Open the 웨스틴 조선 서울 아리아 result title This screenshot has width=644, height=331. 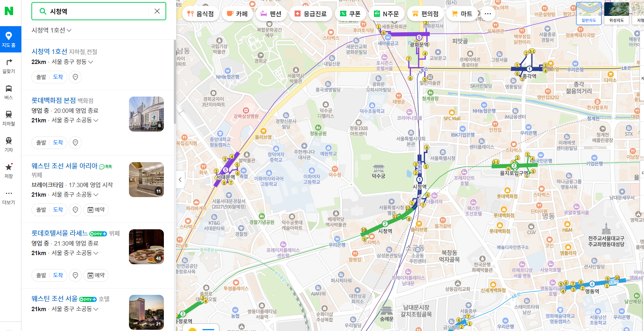coord(65,166)
